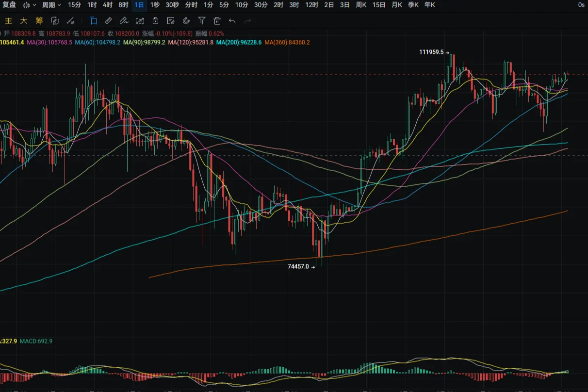This screenshot has width=588, height=392.
Task: Click the undo arrow icon
Action: (x=232, y=21)
